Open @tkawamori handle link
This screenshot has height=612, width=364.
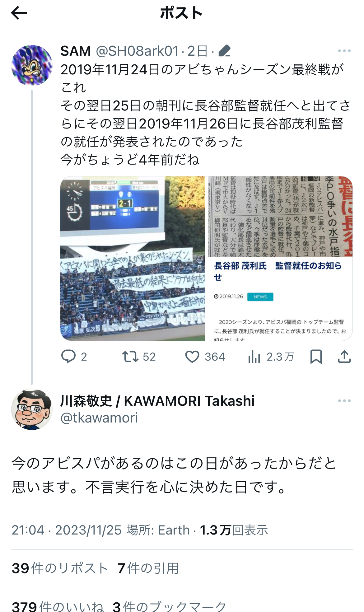(99, 418)
